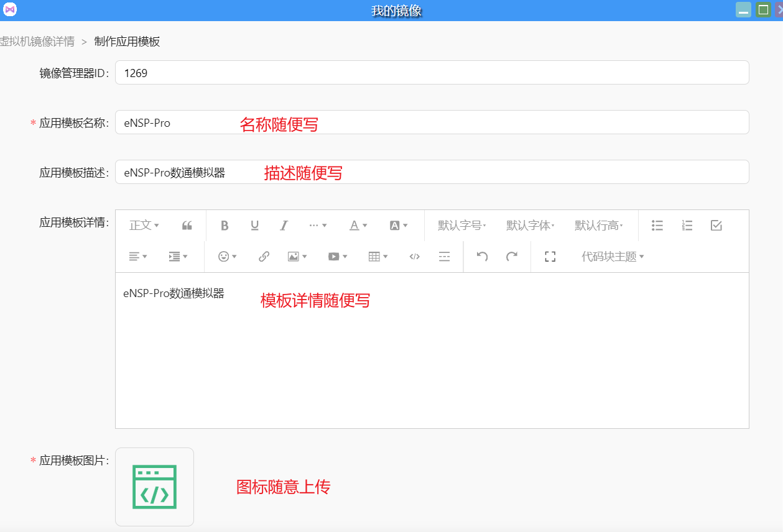This screenshot has height=532, width=783.
Task: Open the indent options dropdown
Action: [x=178, y=257]
